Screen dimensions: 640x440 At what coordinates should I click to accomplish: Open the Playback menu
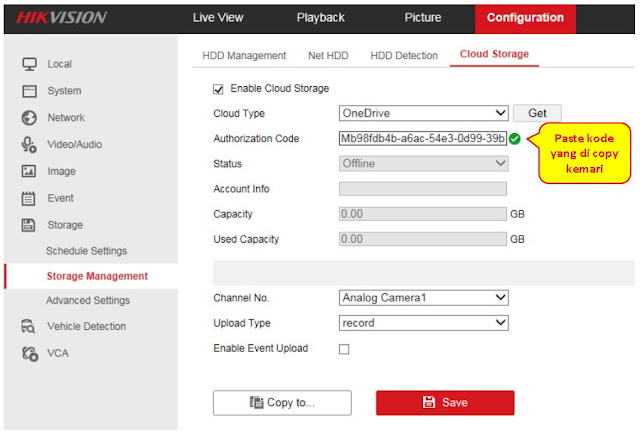[321, 18]
